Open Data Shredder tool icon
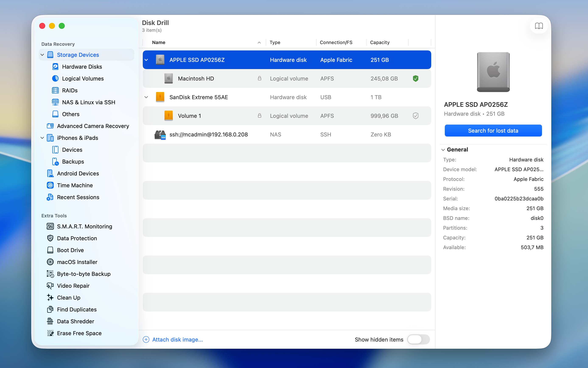The image size is (588, 368). (x=50, y=321)
